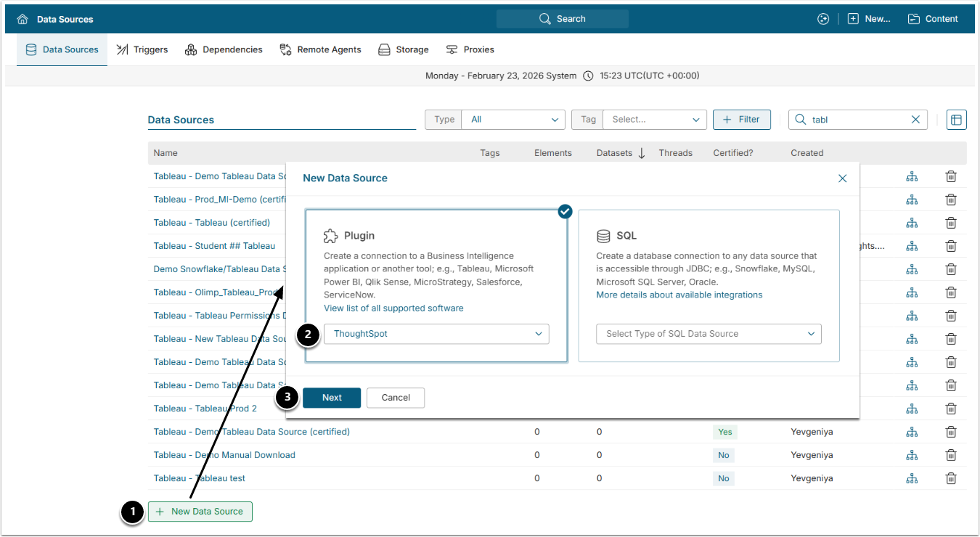Open Select Type of SQL Data Source dropdown
This screenshot has height=537, width=980.
709,334
